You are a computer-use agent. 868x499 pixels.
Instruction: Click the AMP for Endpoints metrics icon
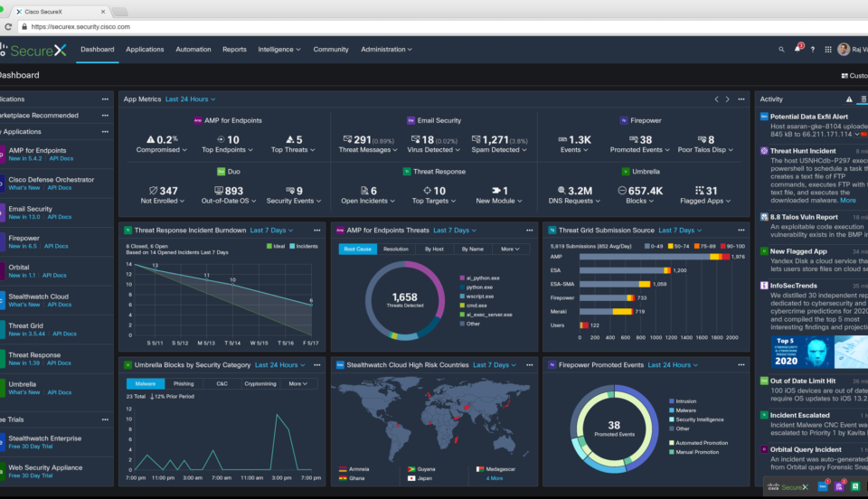point(198,120)
